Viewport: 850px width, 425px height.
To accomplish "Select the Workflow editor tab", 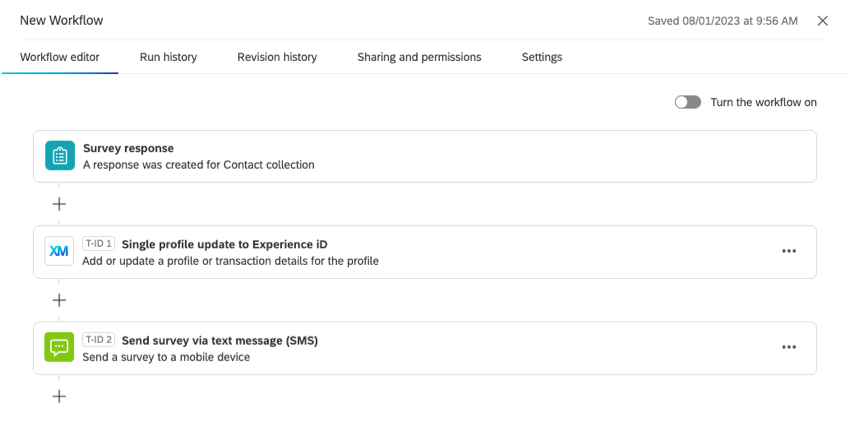I will click(60, 57).
